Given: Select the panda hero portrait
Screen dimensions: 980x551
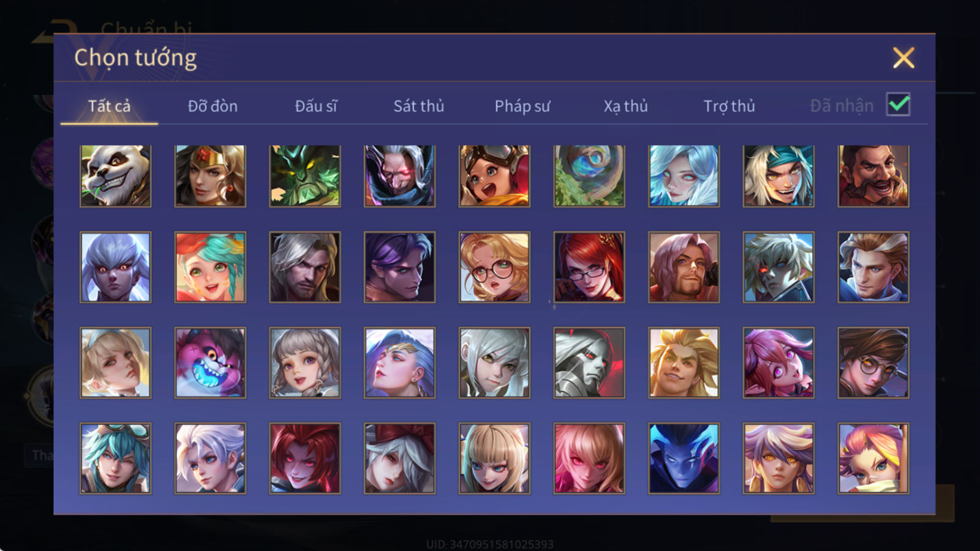Looking at the screenshot, I should point(115,176).
